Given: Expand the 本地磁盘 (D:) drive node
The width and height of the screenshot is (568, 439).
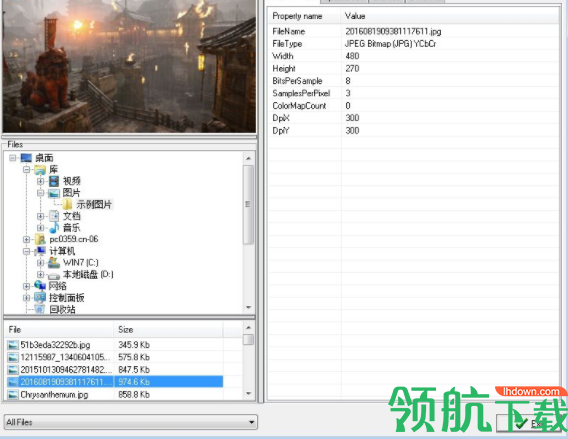Looking at the screenshot, I should pos(40,275).
